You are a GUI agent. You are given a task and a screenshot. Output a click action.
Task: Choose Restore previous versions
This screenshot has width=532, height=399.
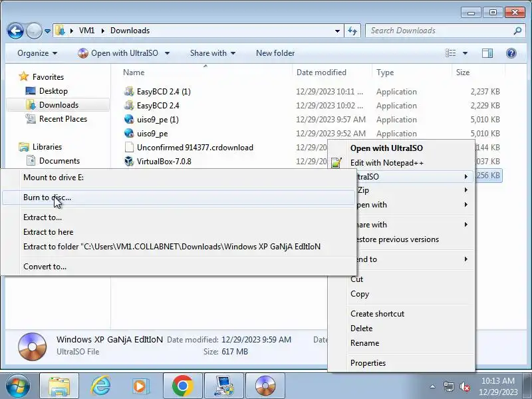pyautogui.click(x=414, y=239)
